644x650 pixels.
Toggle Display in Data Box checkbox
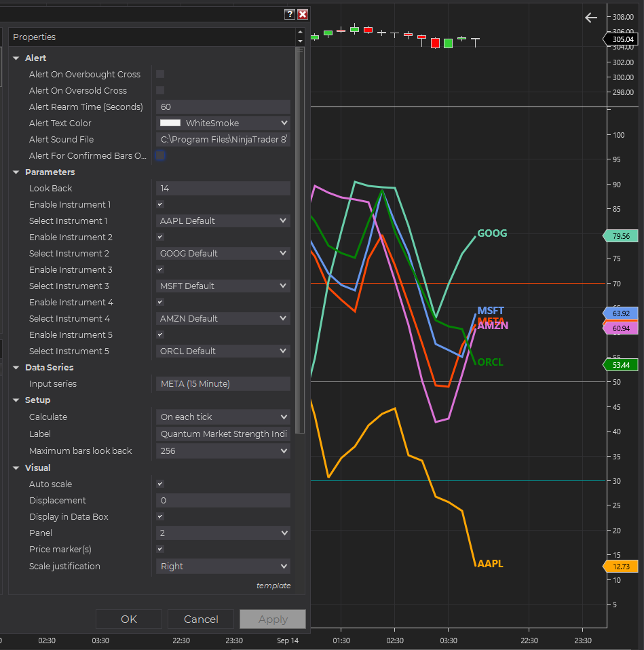(160, 516)
